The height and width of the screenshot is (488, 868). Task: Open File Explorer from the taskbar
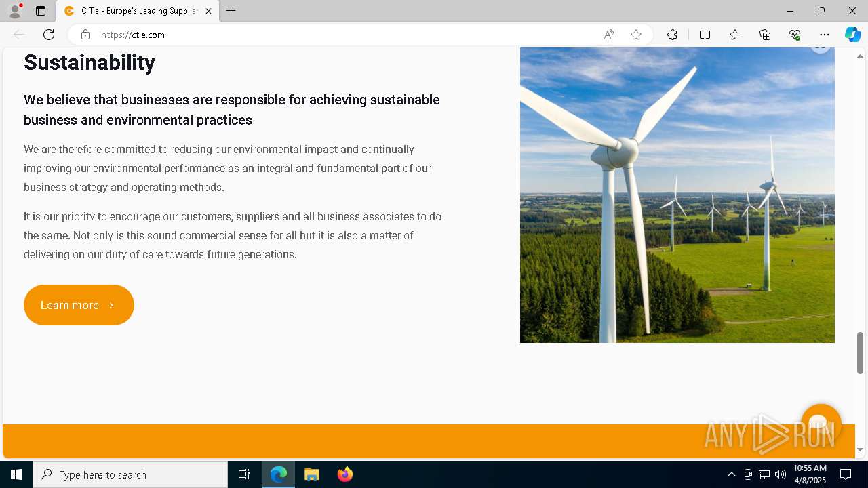312,474
